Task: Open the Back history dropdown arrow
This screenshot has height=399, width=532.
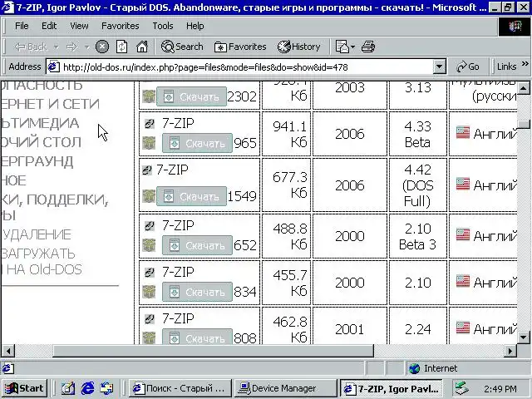Action: (56, 47)
